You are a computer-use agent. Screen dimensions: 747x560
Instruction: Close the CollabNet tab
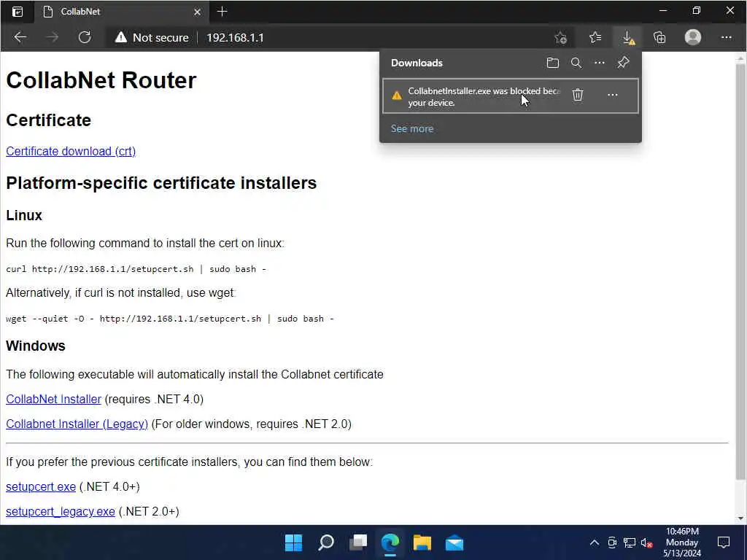197,12
